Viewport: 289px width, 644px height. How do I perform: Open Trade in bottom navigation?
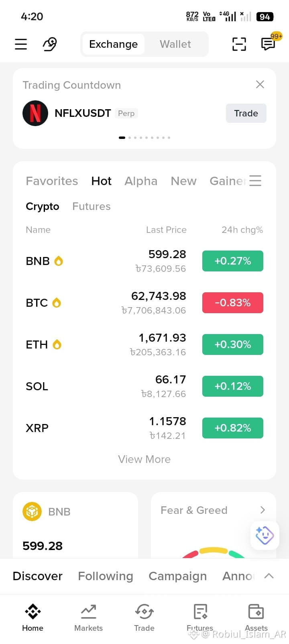pyautogui.click(x=144, y=618)
